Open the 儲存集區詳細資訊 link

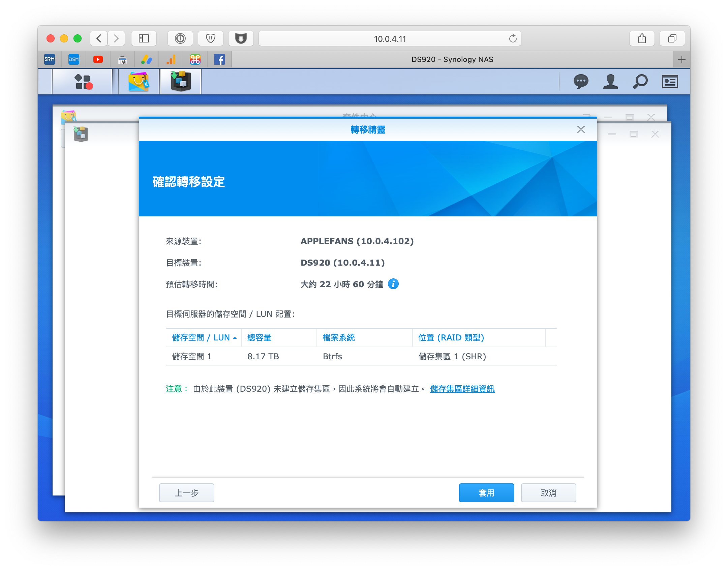[462, 389]
